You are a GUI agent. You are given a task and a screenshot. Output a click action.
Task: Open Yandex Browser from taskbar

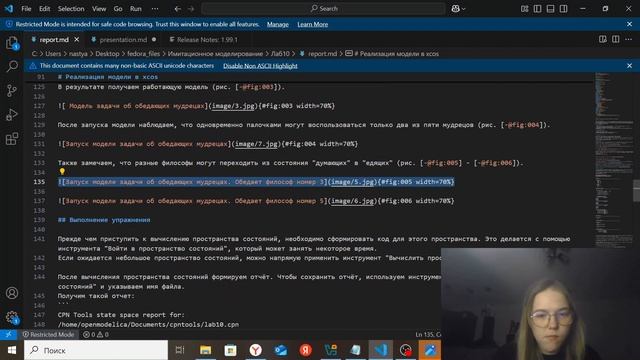256,350
